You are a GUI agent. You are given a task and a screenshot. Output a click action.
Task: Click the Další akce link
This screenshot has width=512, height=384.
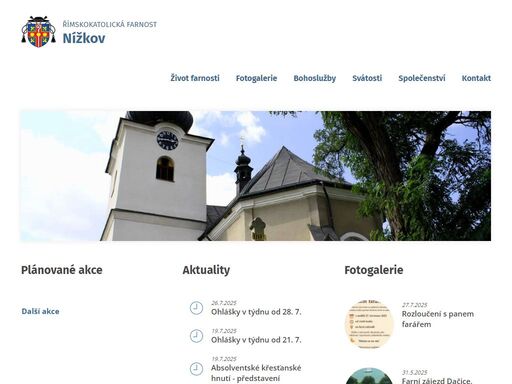click(40, 311)
